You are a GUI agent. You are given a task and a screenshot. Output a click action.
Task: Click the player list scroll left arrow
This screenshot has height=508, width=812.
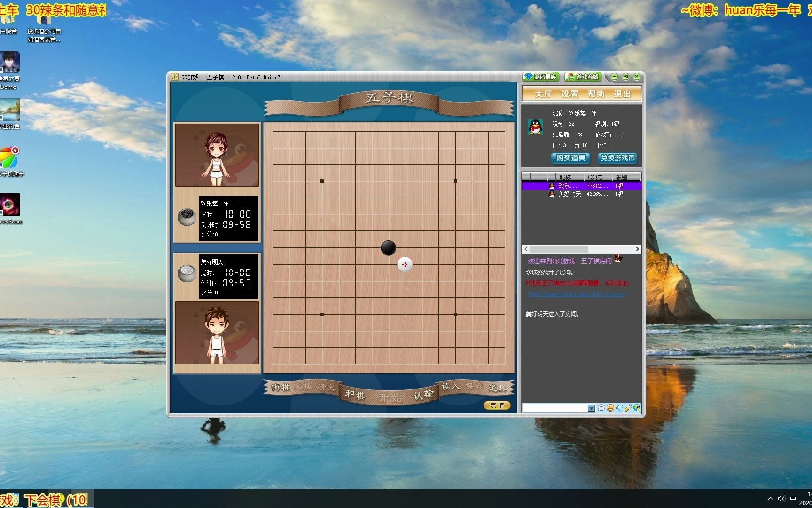pos(526,249)
